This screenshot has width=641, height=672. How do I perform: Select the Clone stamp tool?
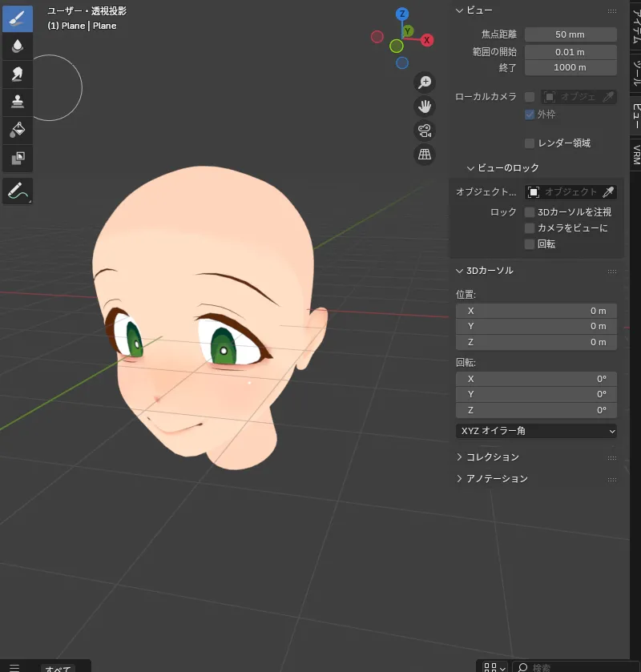click(18, 102)
